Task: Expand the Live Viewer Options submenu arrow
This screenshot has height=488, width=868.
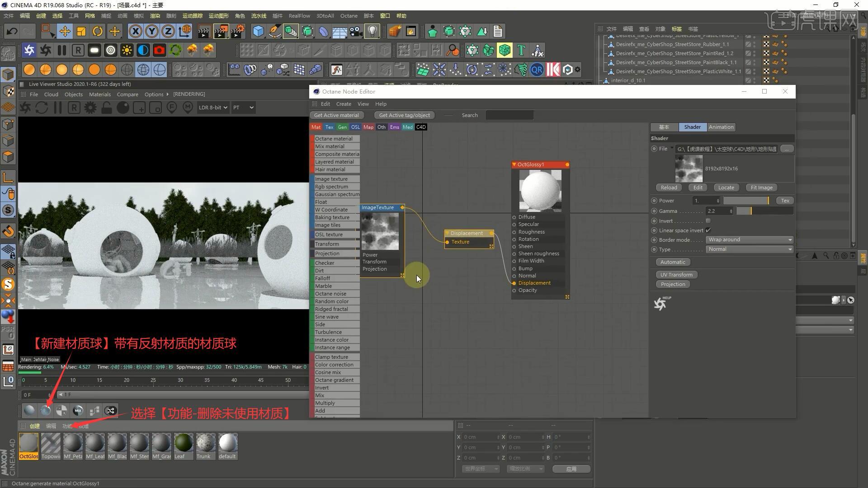Action: click(x=167, y=94)
